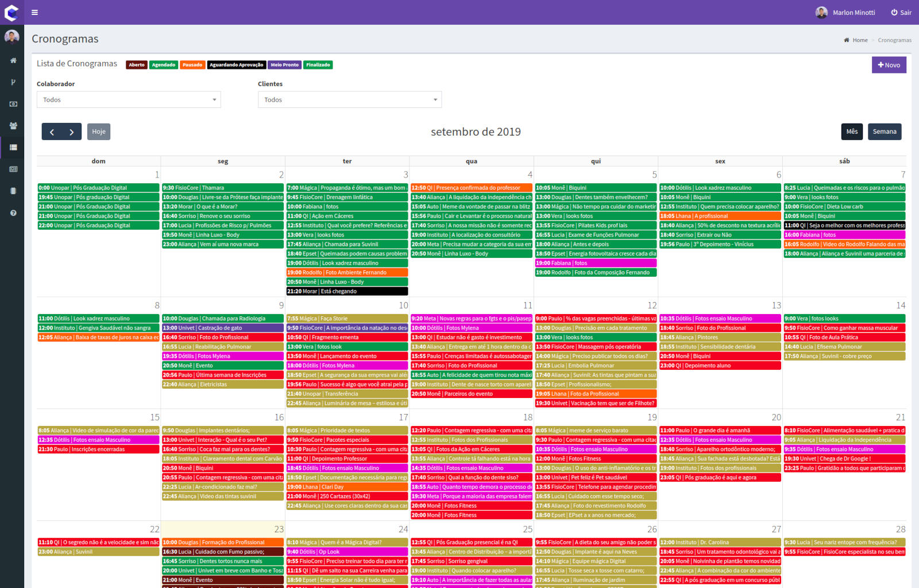Click the orange Pausado status label
919x588 pixels.
click(x=192, y=65)
